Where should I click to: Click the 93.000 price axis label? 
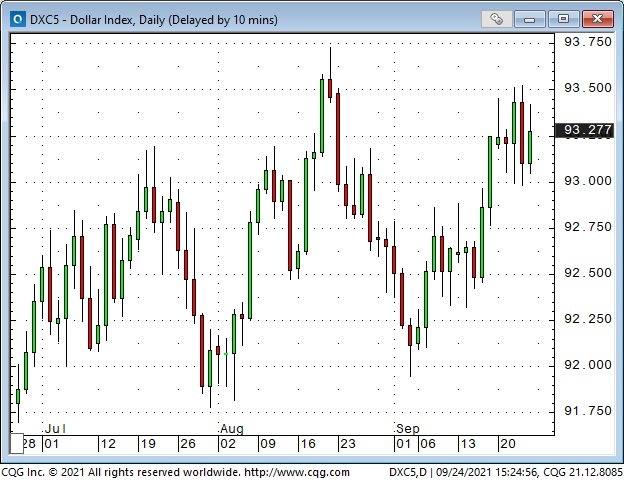(587, 181)
